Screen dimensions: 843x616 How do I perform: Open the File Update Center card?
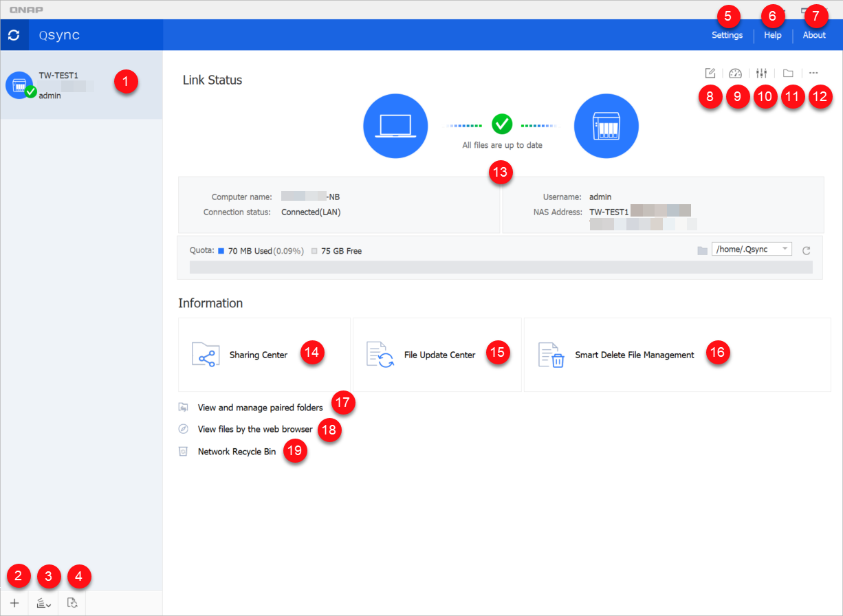click(437, 355)
